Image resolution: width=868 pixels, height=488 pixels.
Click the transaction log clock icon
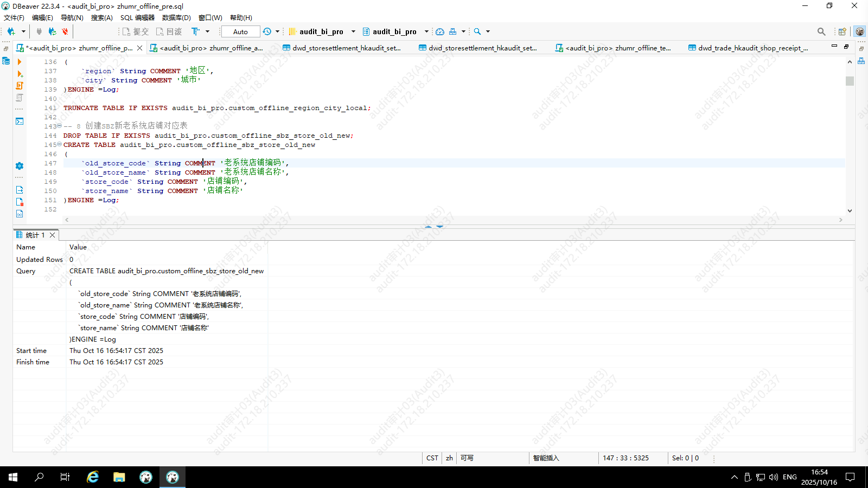267,31
